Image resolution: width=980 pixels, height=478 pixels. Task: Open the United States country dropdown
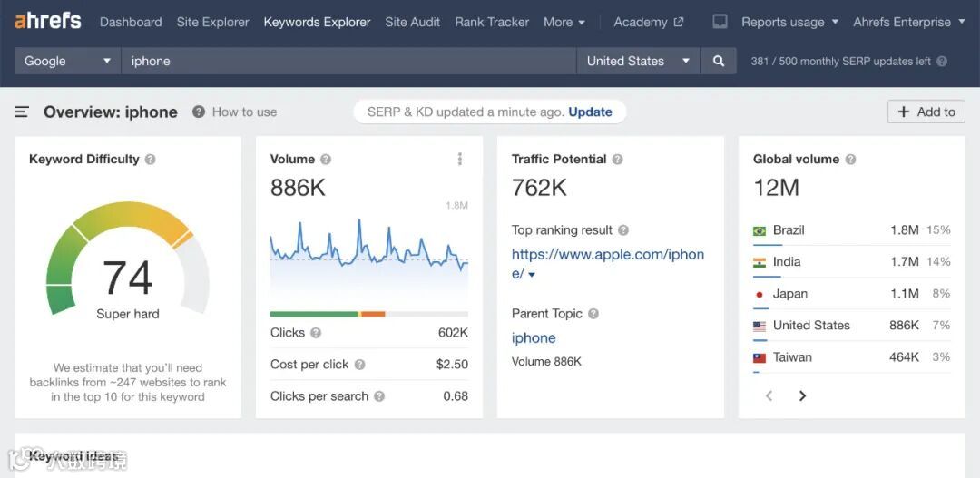coord(638,62)
